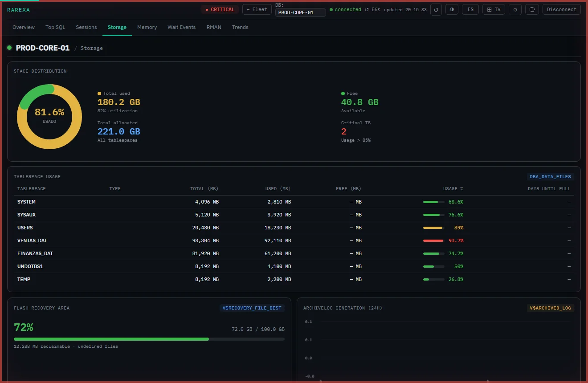The image size is (588, 383).
Task: Click the TEMP usage bar
Action: point(434,279)
